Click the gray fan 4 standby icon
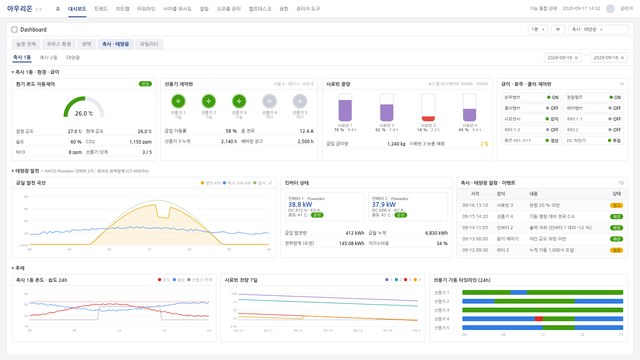The image size is (640, 360). [269, 101]
